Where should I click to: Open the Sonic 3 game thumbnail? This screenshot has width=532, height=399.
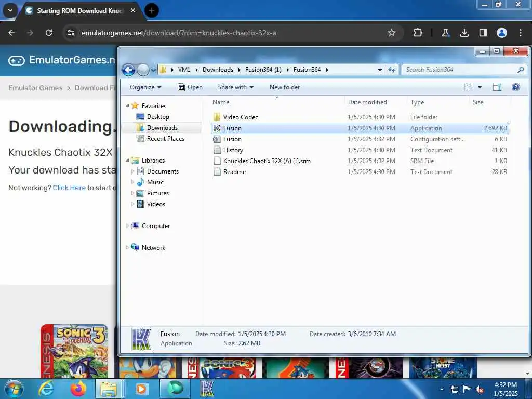tap(74, 351)
